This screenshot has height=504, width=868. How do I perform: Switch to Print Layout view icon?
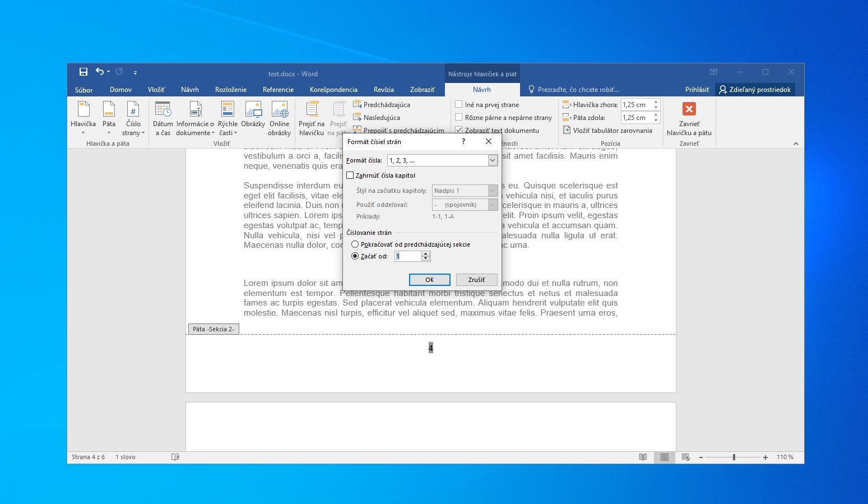665,457
